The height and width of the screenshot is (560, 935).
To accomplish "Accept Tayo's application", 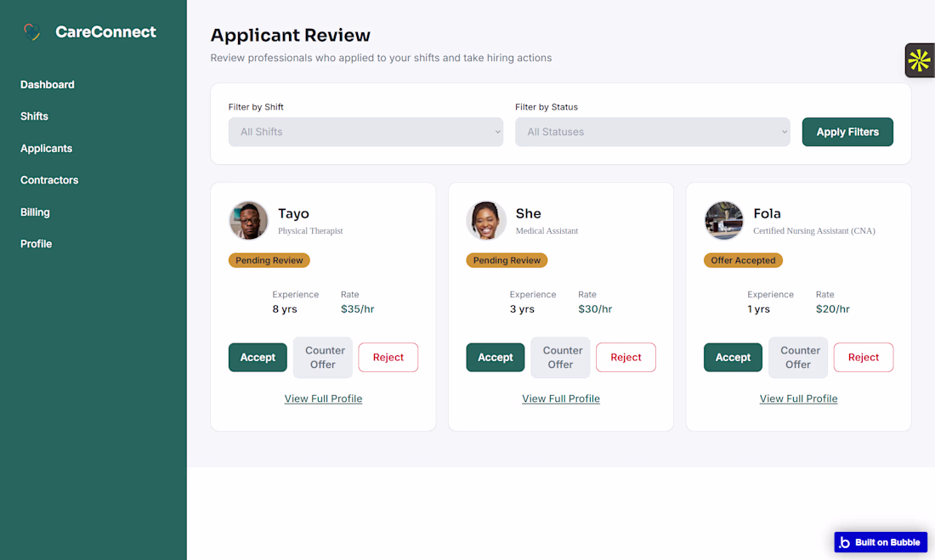I will 258,357.
